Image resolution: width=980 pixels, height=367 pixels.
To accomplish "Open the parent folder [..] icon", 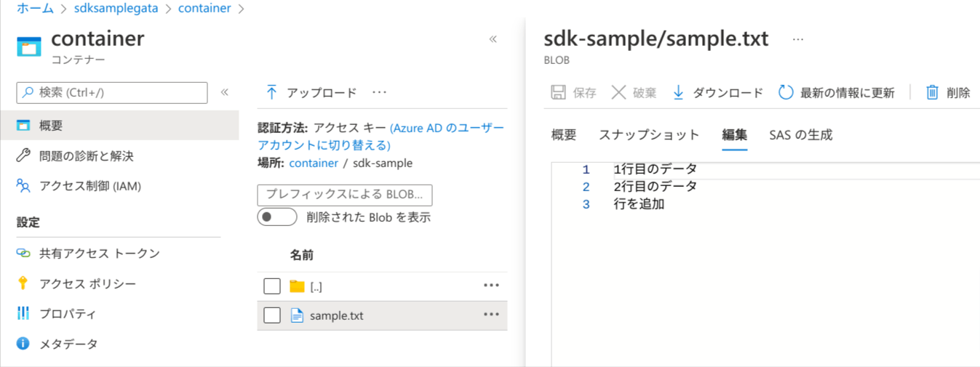I will click(297, 286).
